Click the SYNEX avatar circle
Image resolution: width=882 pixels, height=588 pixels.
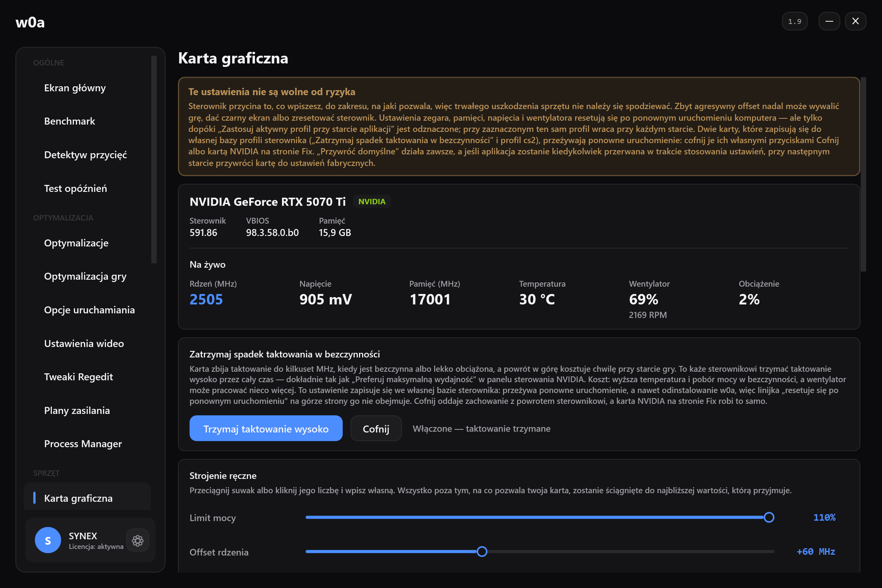pos(48,540)
